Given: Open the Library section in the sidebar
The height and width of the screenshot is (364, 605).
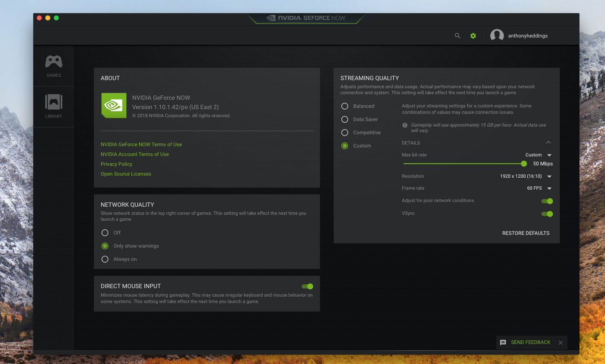Looking at the screenshot, I should [x=53, y=106].
